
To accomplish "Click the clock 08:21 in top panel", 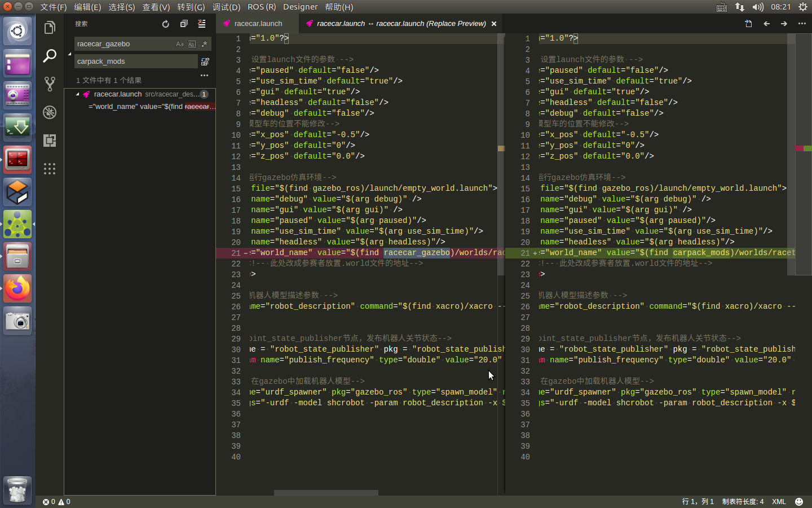I will 780,7.
